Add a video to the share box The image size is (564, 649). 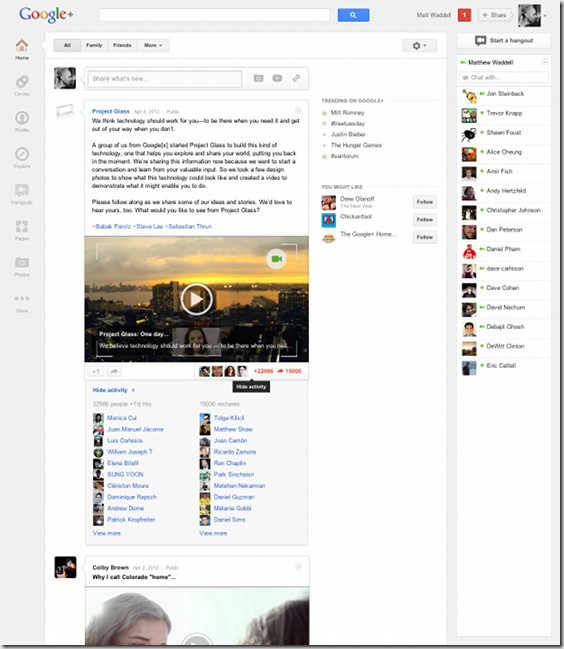point(277,78)
